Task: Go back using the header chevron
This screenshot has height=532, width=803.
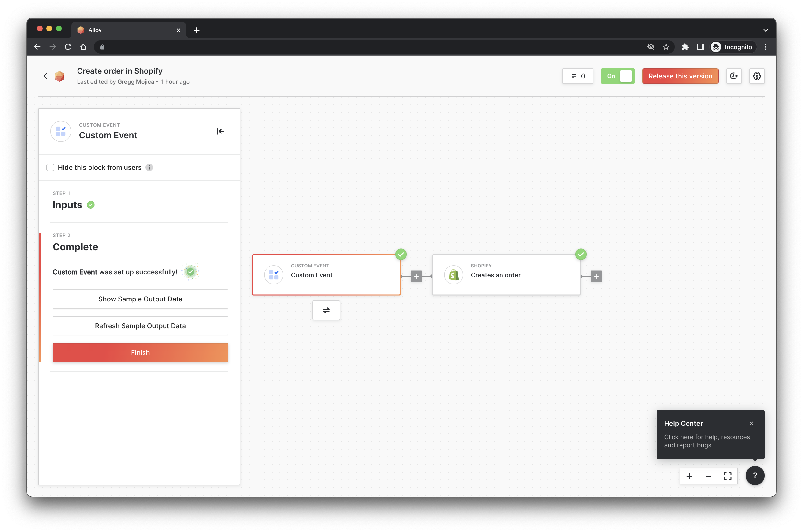Action: [45, 76]
